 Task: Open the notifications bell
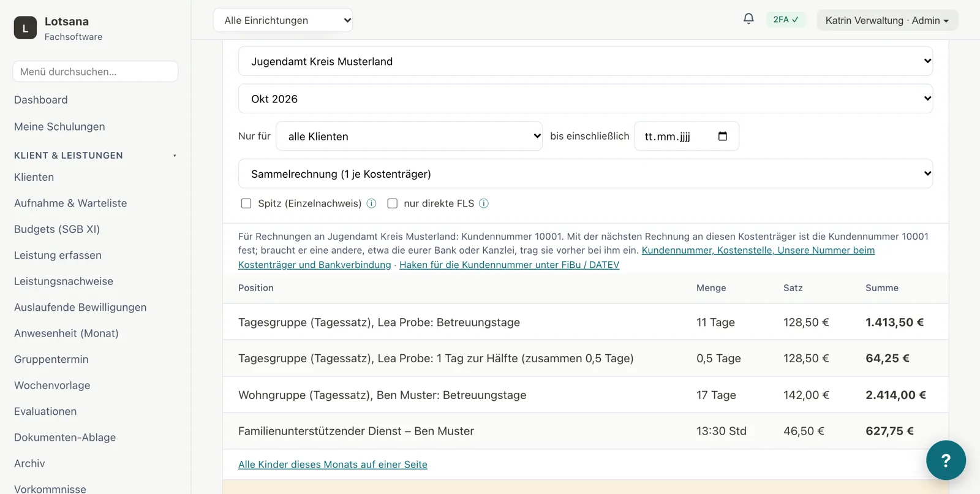click(x=748, y=19)
